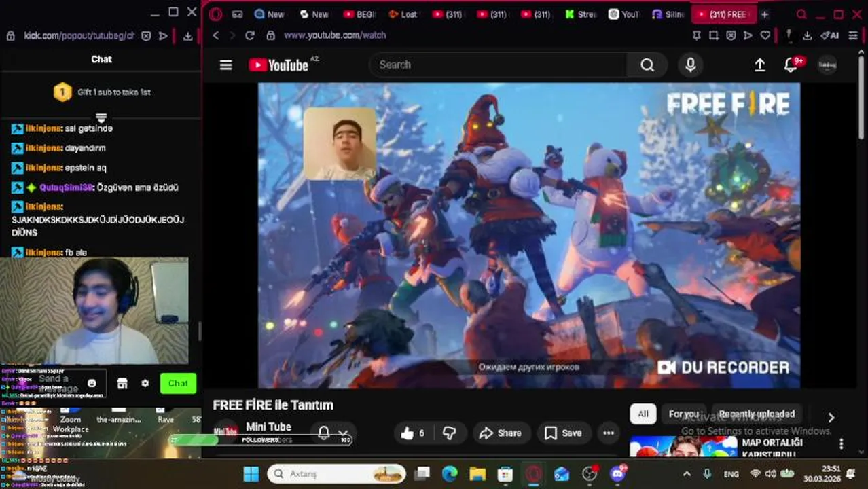This screenshot has height=489, width=868.
Task: Open File Explorer from the taskbar
Action: (477, 473)
